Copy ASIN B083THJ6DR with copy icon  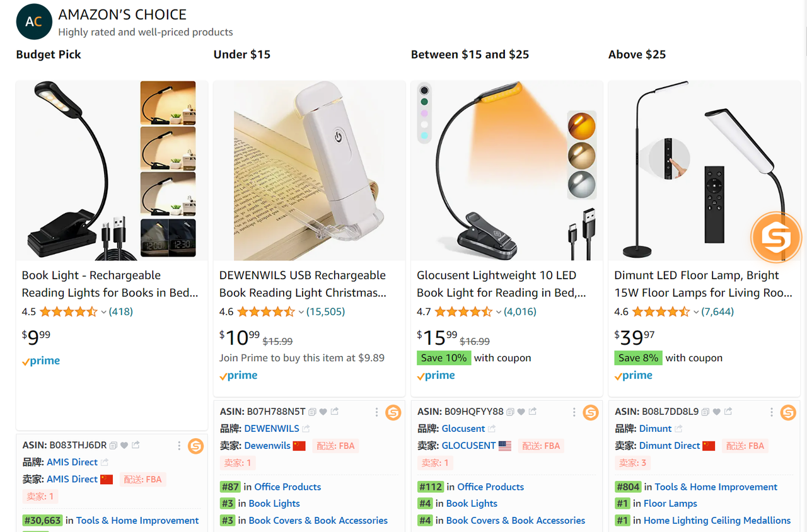pyautogui.click(x=113, y=446)
